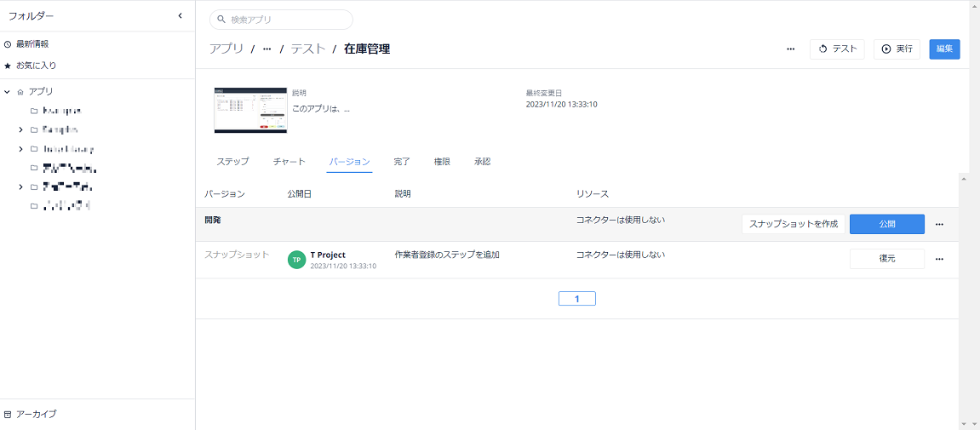Open more options for スナップショット row
Screen dimensions: 980x430
939,259
